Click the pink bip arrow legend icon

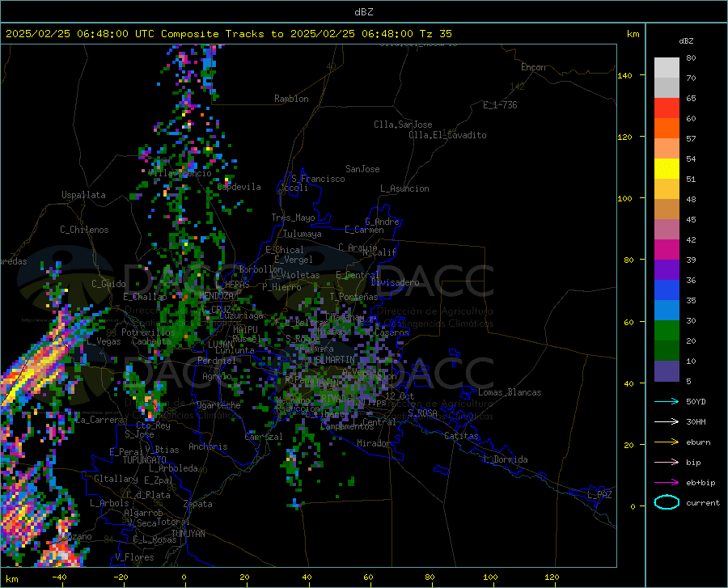coord(667,463)
